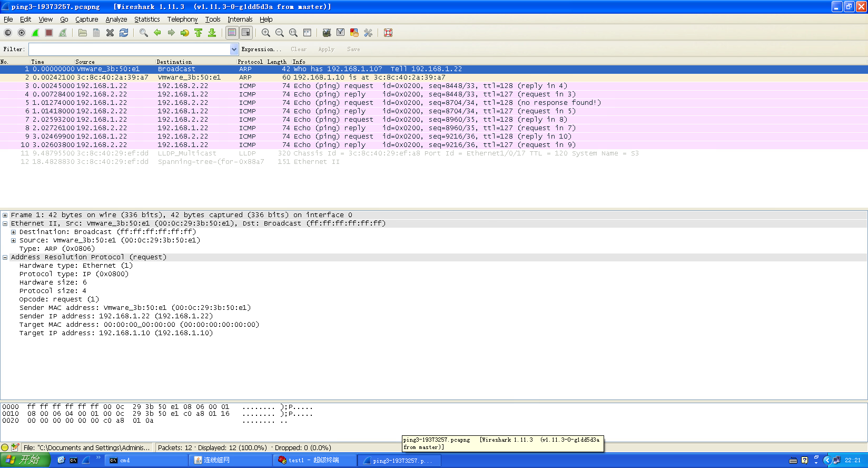
Task: Click the display filter input field
Action: [130, 49]
